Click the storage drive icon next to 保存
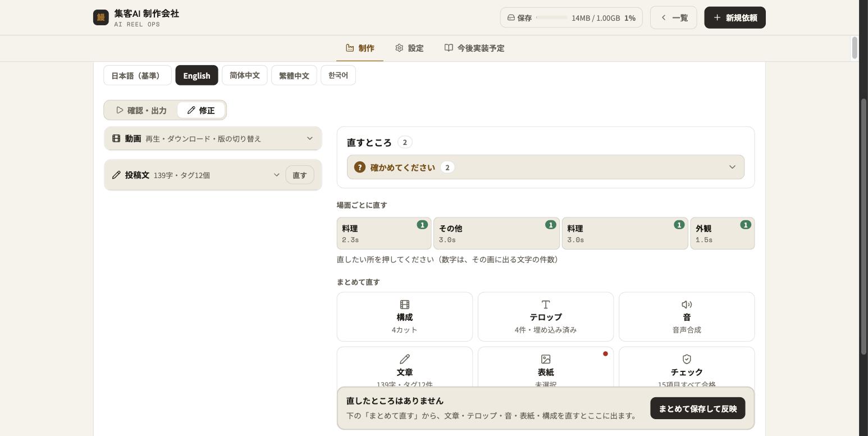This screenshot has height=436, width=868. 511,17
